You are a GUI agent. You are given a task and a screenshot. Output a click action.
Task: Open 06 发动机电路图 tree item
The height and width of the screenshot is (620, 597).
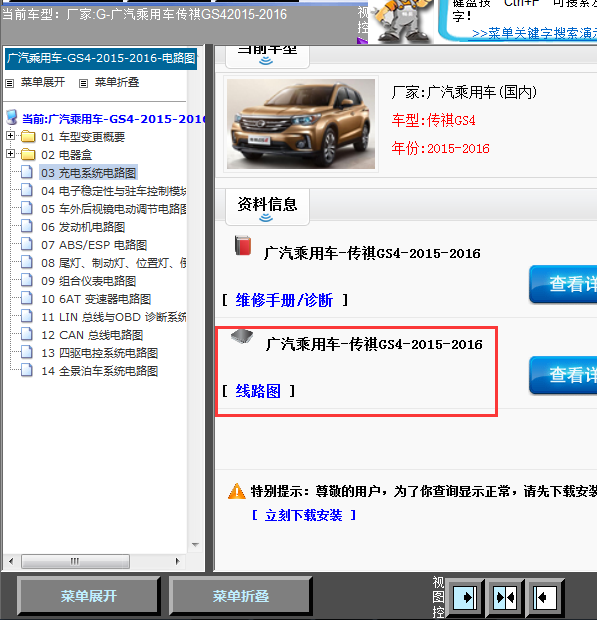(x=83, y=227)
